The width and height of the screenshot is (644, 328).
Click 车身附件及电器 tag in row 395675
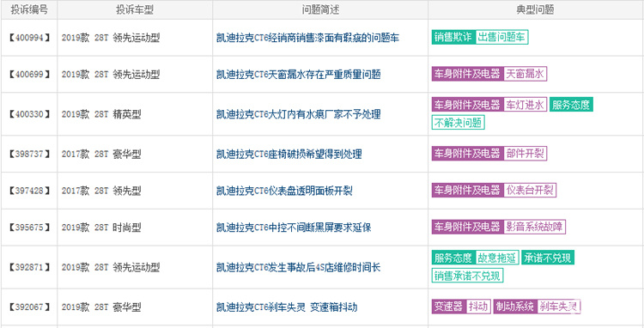[467, 227]
